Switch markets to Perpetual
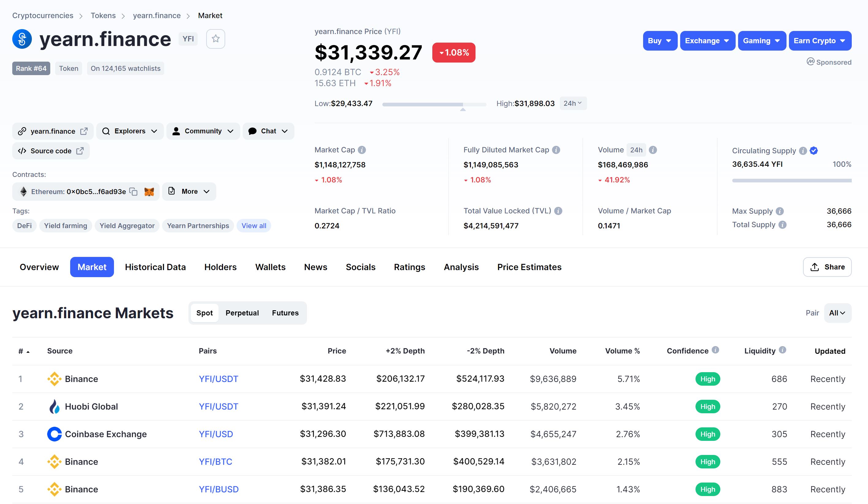 [242, 313]
